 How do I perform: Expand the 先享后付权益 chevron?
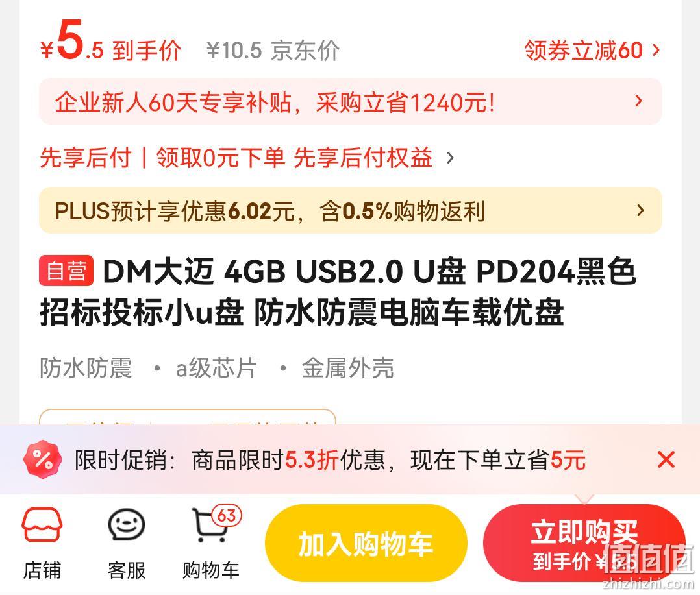[x=450, y=158]
